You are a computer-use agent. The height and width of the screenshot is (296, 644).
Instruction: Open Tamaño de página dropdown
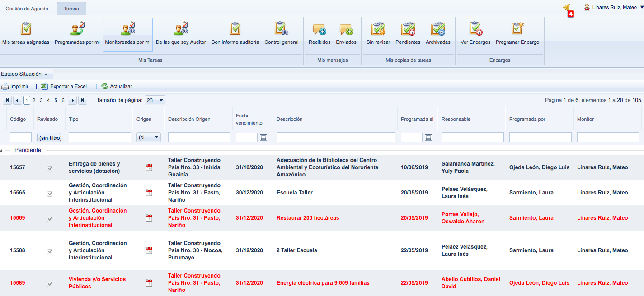point(155,100)
